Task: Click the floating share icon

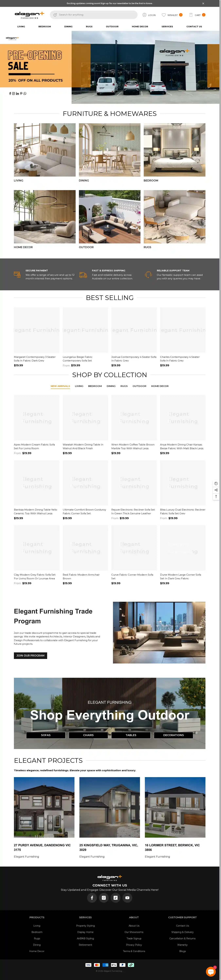Action: pyautogui.click(x=216, y=490)
